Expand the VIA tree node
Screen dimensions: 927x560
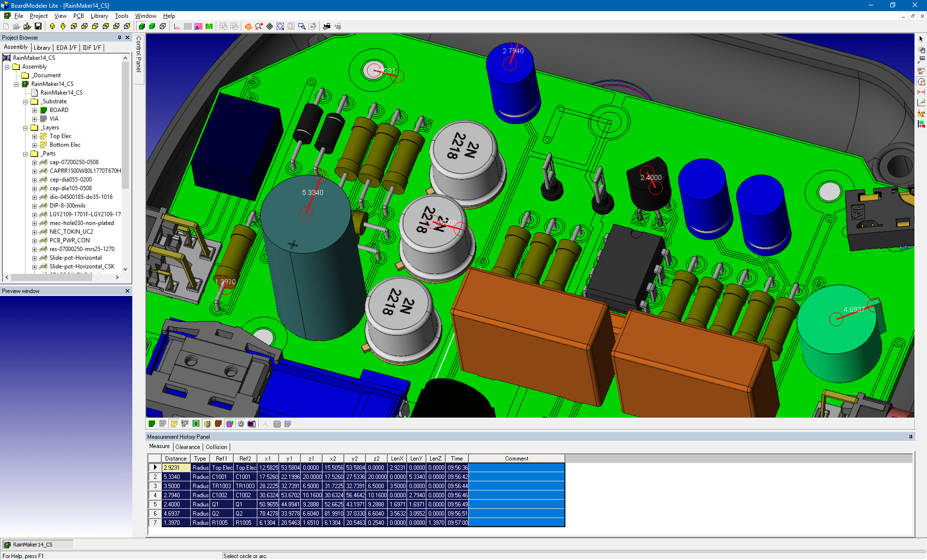pyautogui.click(x=34, y=119)
